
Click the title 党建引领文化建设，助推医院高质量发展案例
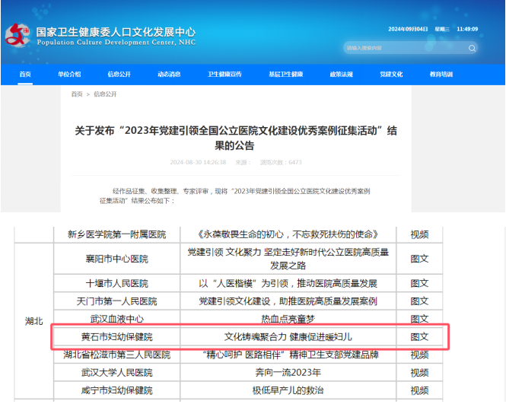point(288,301)
